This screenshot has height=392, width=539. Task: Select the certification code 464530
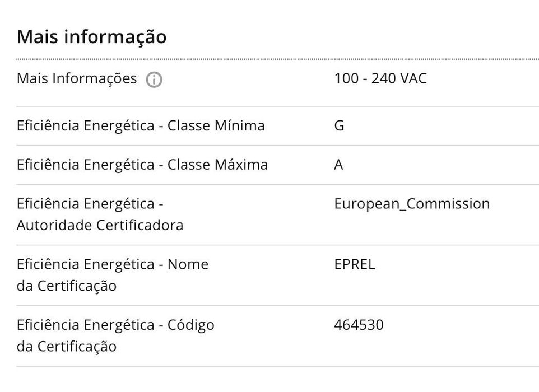(x=359, y=325)
